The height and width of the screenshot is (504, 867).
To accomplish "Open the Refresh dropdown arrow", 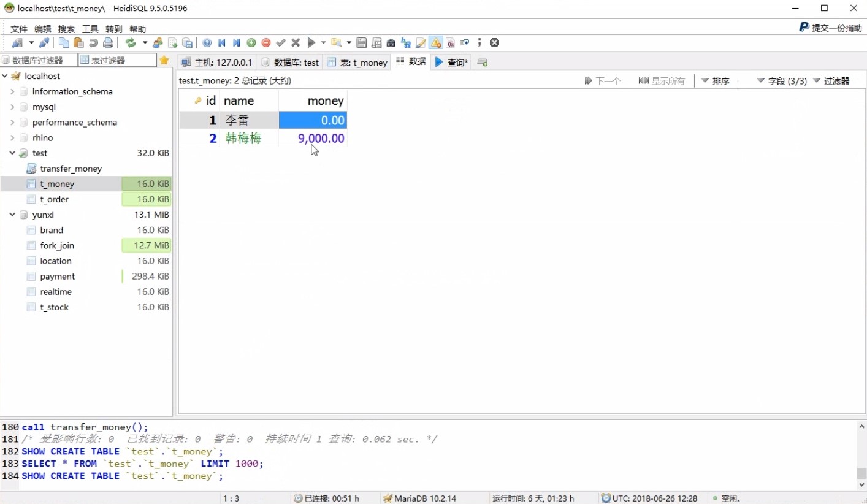I will [x=145, y=43].
